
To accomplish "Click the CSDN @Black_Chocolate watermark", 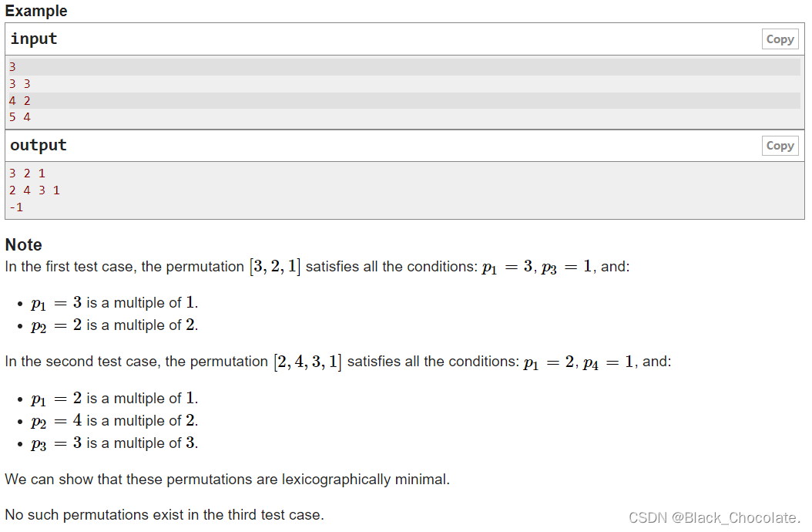I will tap(714, 517).
